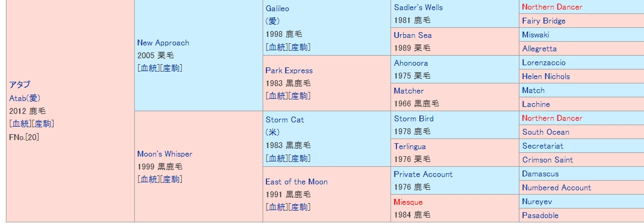Open the Nureyev ancestor link
Screen dimensions: 644x224
coord(538,202)
